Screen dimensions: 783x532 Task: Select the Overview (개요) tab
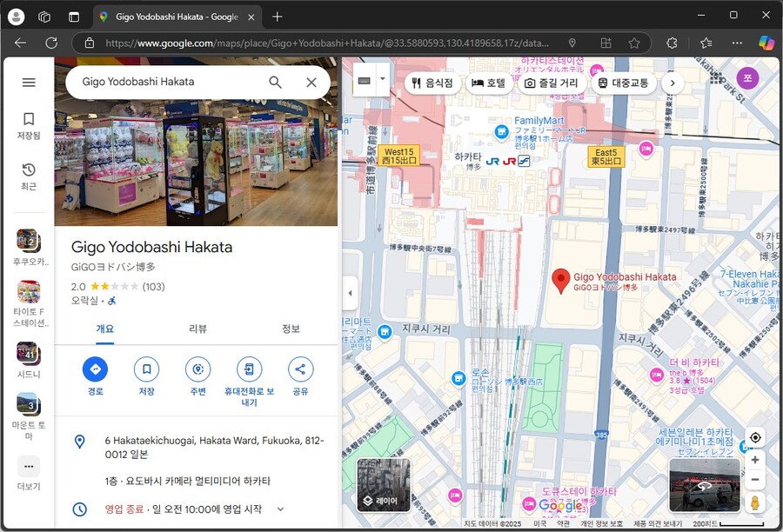105,329
